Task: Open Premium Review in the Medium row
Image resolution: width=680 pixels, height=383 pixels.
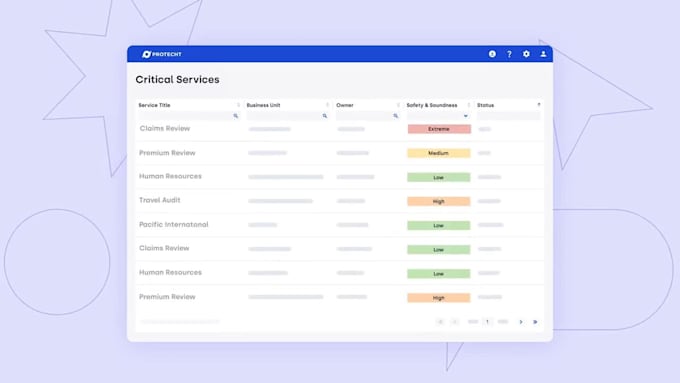Action: coord(167,153)
